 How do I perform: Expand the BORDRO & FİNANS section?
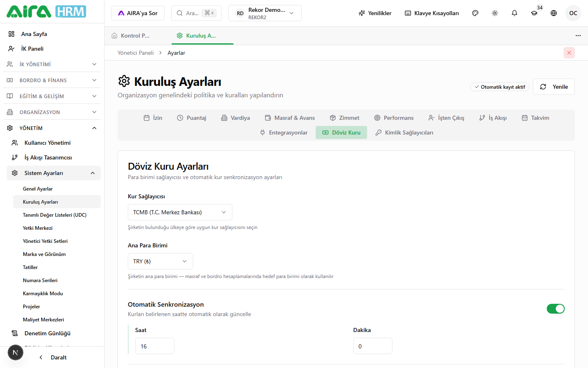coord(52,80)
